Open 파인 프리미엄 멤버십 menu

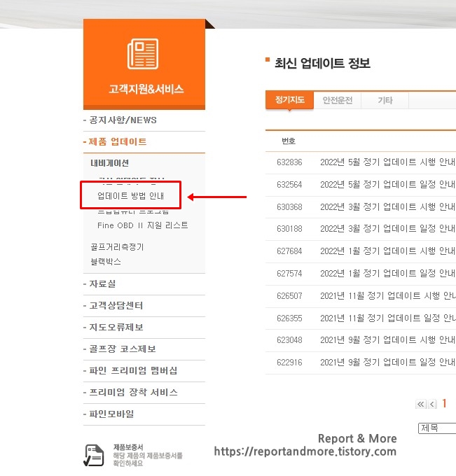(133, 371)
